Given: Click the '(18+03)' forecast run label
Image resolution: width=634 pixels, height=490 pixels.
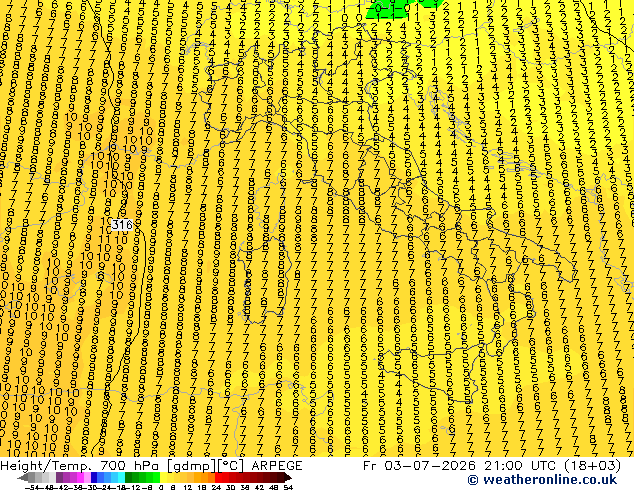Looking at the screenshot, I should point(592,466).
